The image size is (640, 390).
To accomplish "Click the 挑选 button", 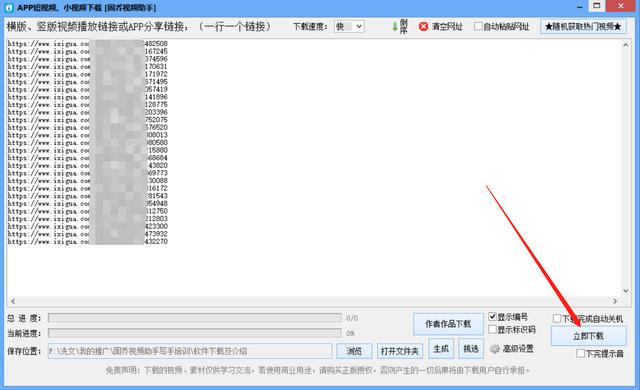I will [x=471, y=349].
